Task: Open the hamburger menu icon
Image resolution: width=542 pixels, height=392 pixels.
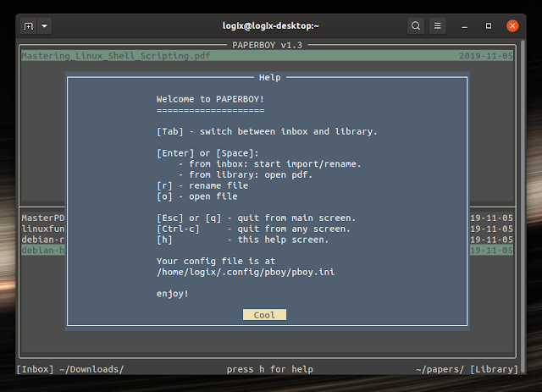Action: click(437, 26)
